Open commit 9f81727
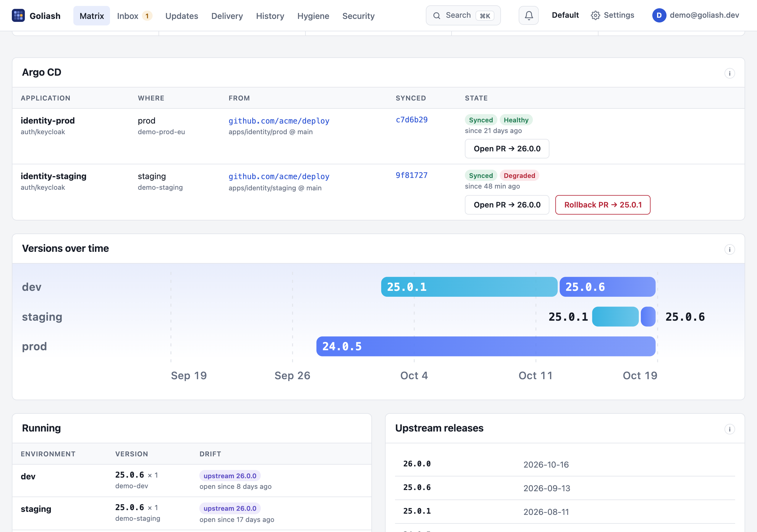Viewport: 757px width, 532px height. pos(411,175)
